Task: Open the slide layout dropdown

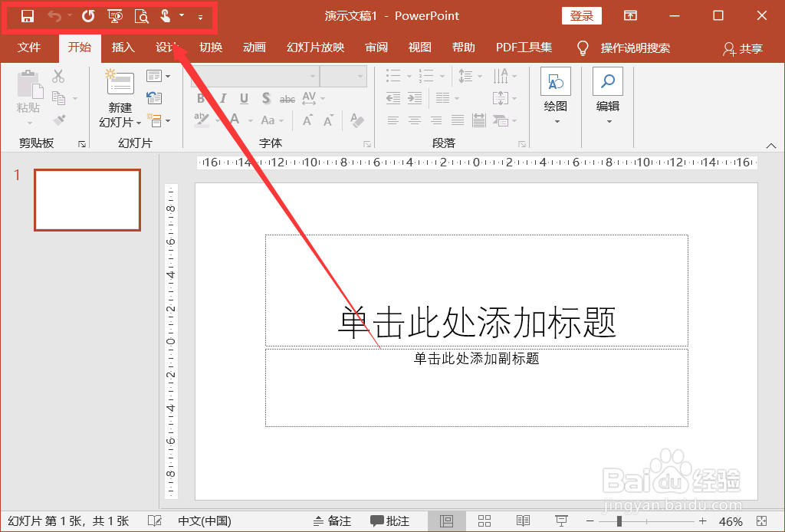Action: click(x=158, y=76)
